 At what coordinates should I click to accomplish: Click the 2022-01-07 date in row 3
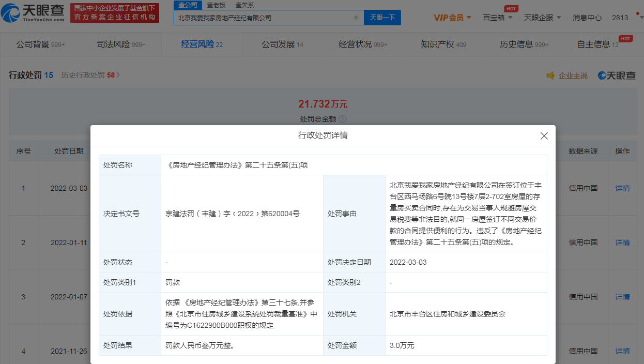pos(69,297)
